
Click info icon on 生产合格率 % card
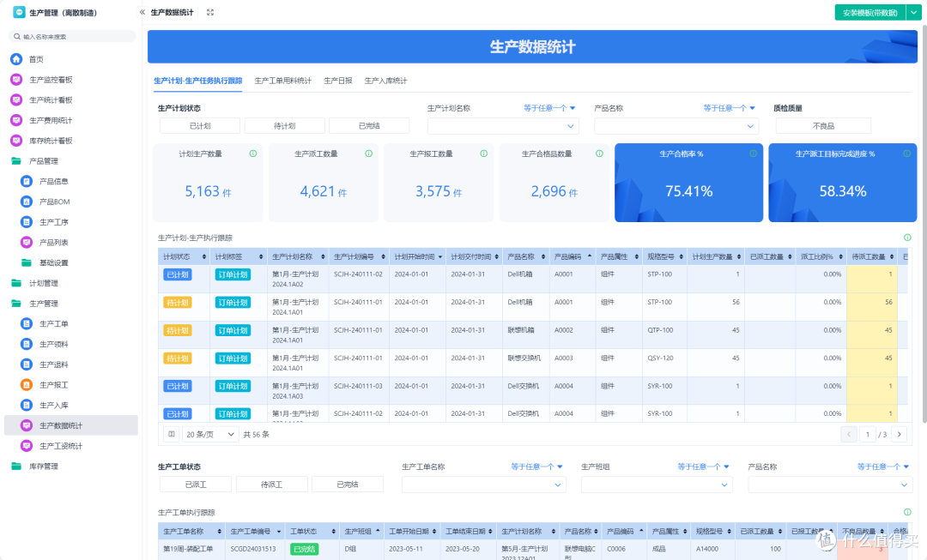[x=754, y=154]
